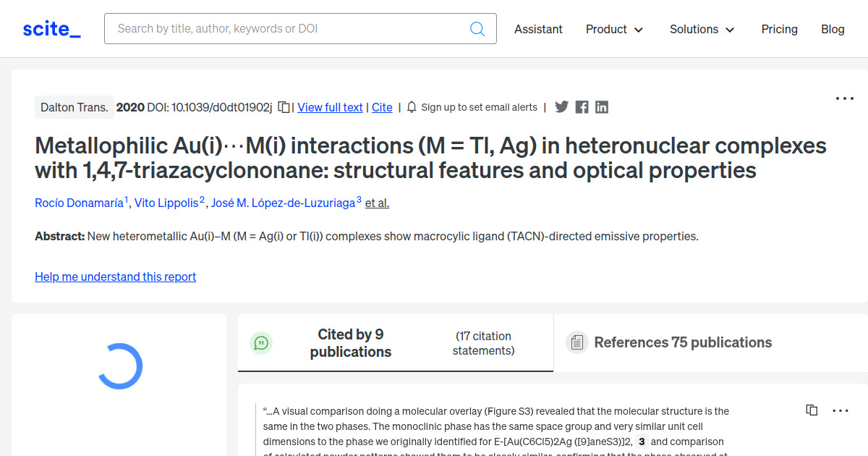Copy the DOI using the copy icon
Image resolution: width=868 pixels, height=456 pixels.
click(x=283, y=106)
